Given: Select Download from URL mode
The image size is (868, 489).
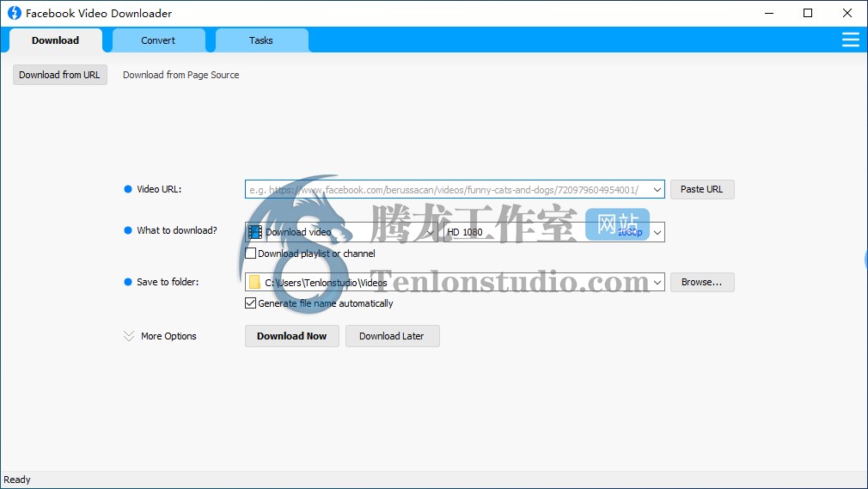Looking at the screenshot, I should point(60,75).
